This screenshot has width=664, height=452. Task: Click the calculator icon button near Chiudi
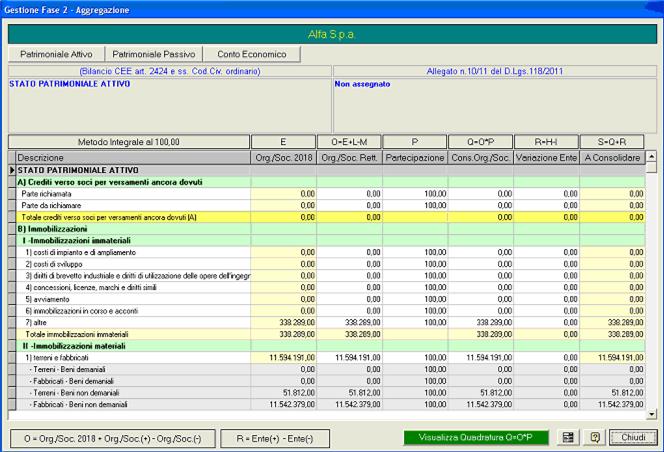[569, 437]
